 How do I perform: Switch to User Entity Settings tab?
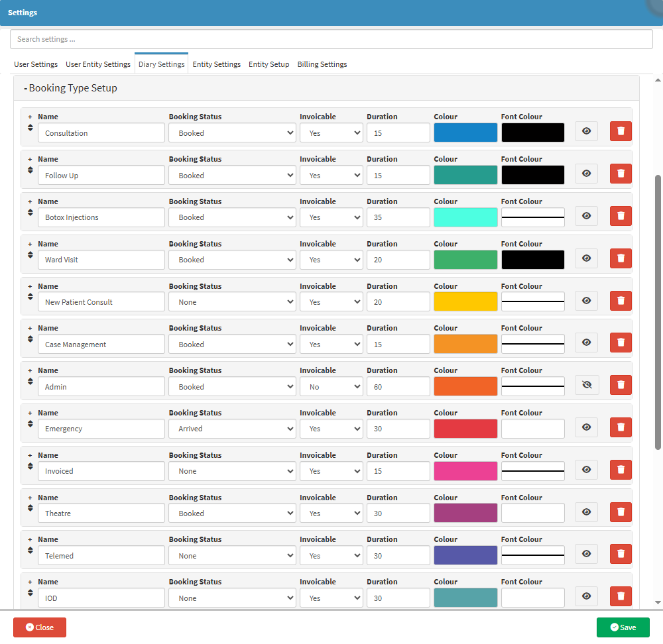[x=98, y=64]
